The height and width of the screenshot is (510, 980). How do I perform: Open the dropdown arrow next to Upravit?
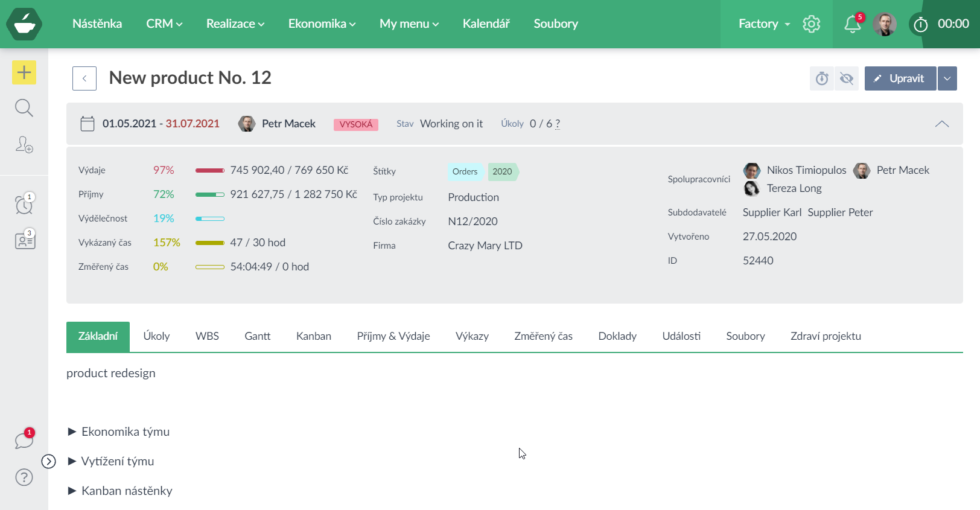pos(947,78)
